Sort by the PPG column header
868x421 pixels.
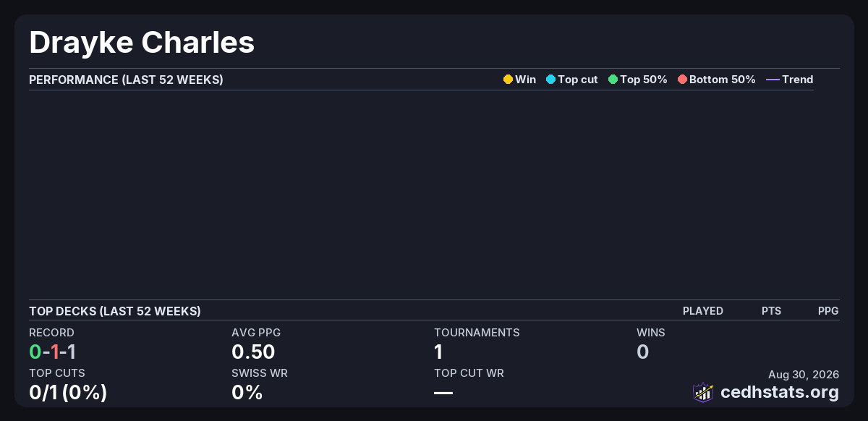pos(828,311)
